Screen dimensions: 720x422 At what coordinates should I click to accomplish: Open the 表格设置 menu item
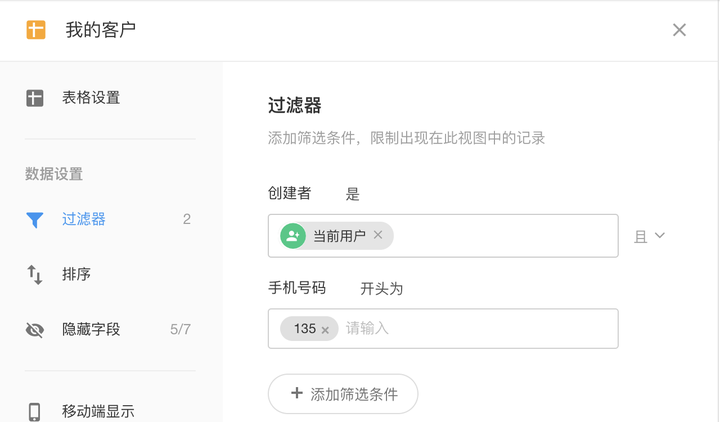(x=91, y=98)
